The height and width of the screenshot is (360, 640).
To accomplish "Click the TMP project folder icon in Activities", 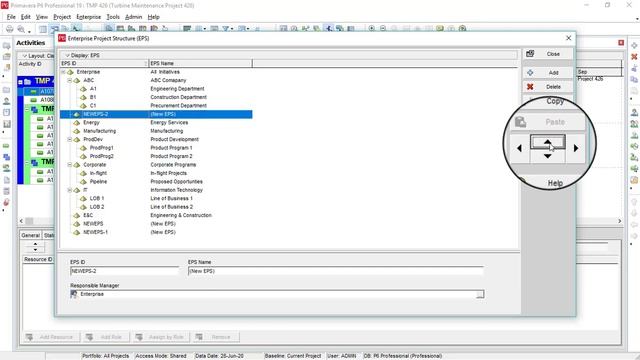I will [28, 82].
